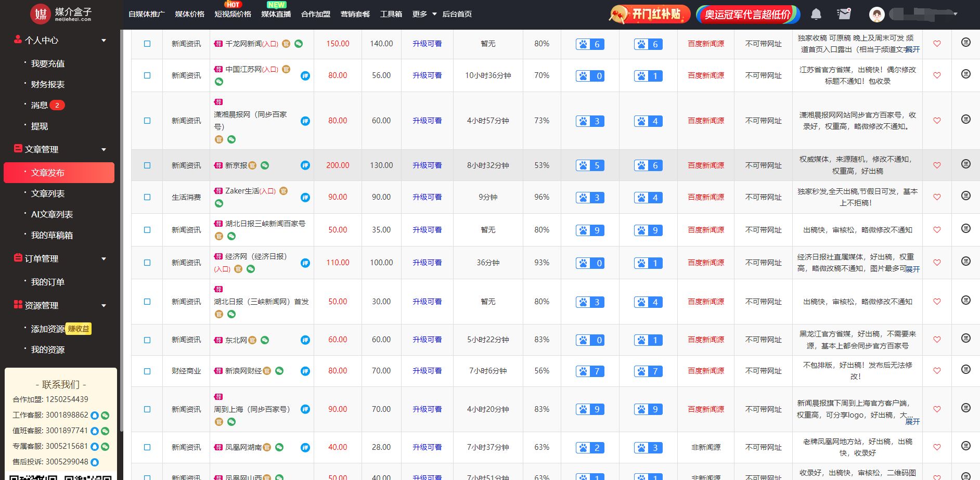
Task: Click the QQ icon next to 工作客服
Action: coord(95,416)
